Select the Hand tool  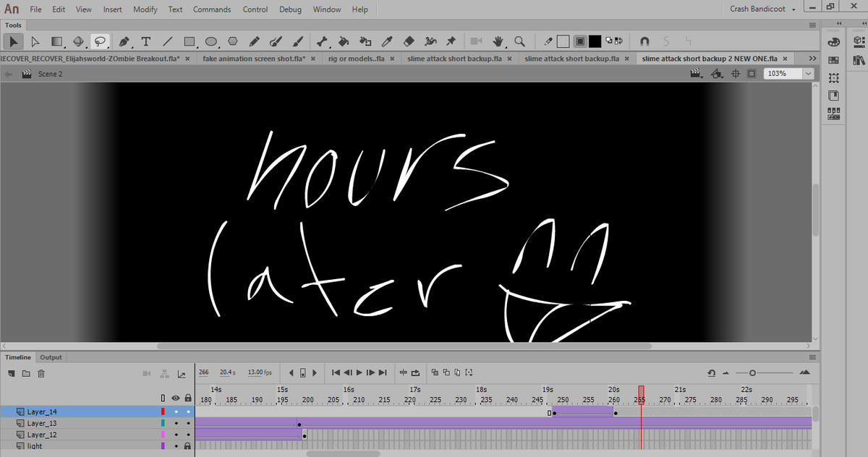pyautogui.click(x=498, y=41)
